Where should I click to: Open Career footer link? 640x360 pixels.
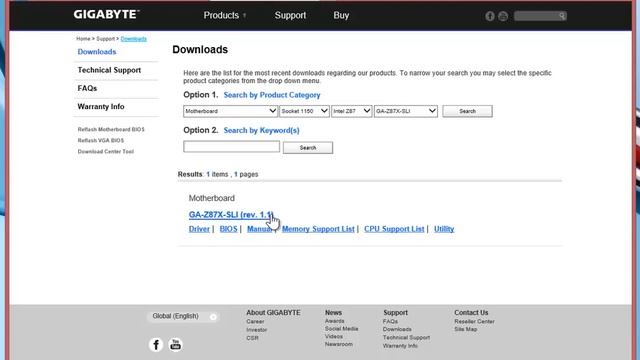tap(255, 322)
